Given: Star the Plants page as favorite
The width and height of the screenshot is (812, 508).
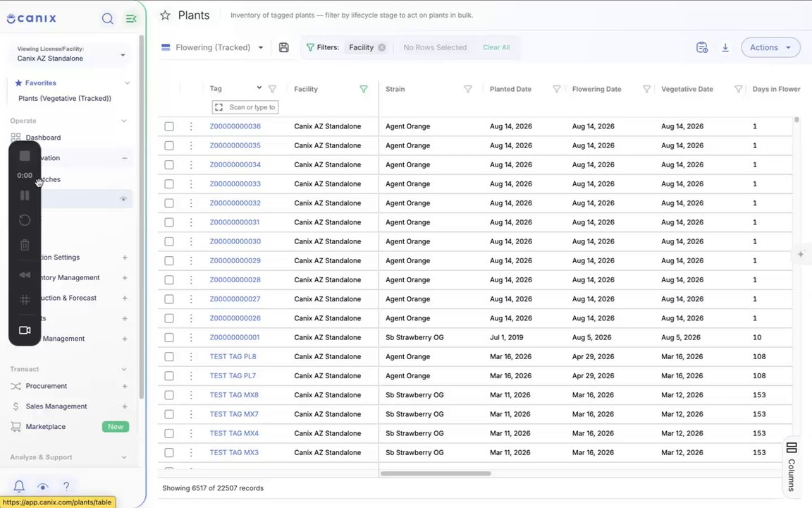Looking at the screenshot, I should click(x=165, y=16).
